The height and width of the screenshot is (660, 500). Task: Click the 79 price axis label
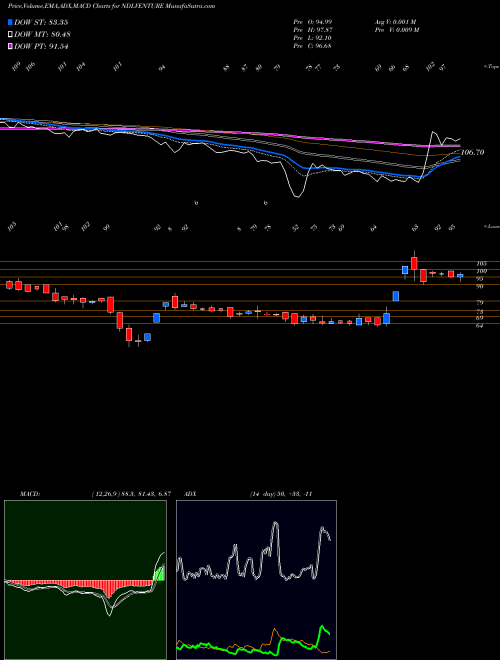point(480,303)
